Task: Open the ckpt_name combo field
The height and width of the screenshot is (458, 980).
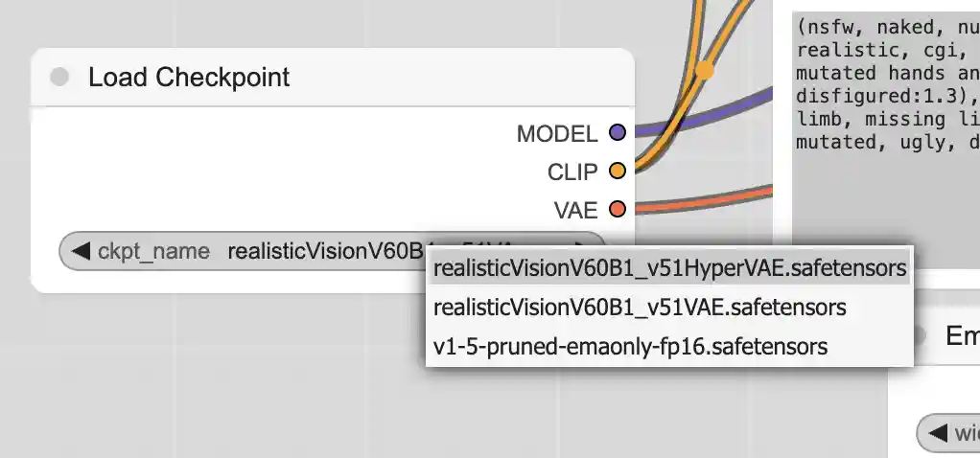Action: [332, 251]
